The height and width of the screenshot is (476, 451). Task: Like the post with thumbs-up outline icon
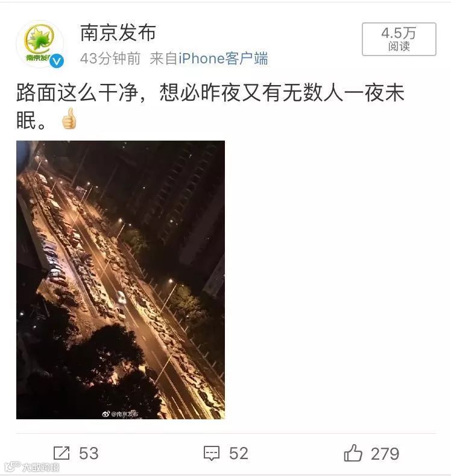(353, 452)
